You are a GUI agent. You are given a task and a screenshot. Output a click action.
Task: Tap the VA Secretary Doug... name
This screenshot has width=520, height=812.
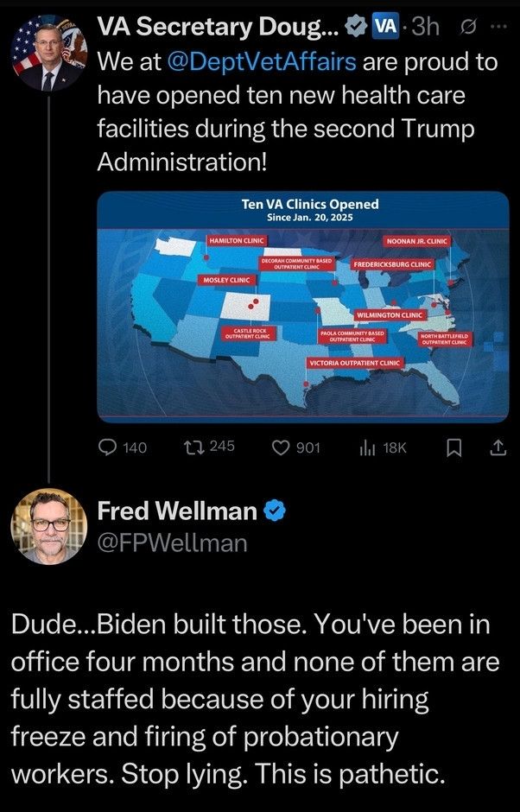(x=218, y=27)
